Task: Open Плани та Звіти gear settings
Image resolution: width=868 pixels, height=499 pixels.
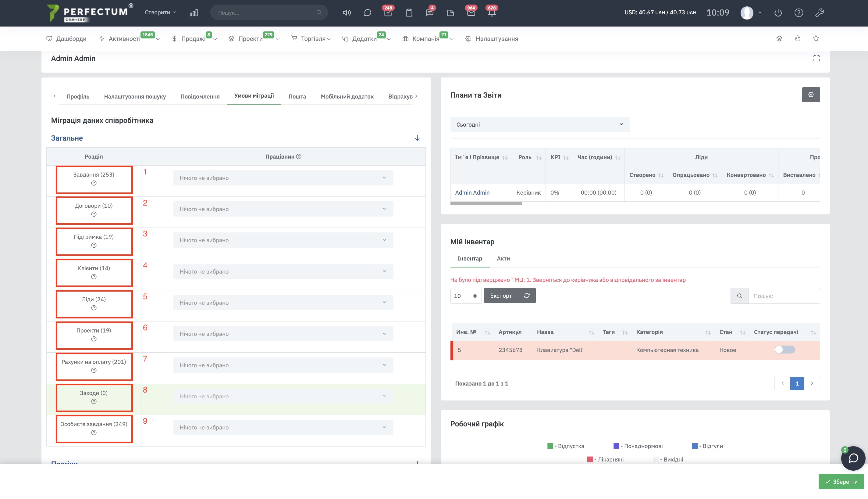Action: coord(811,95)
